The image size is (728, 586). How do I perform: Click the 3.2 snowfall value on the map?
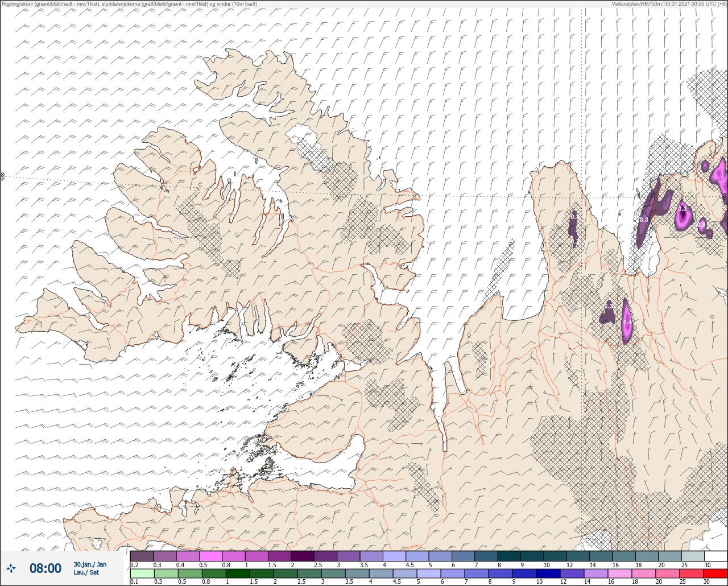(682, 209)
